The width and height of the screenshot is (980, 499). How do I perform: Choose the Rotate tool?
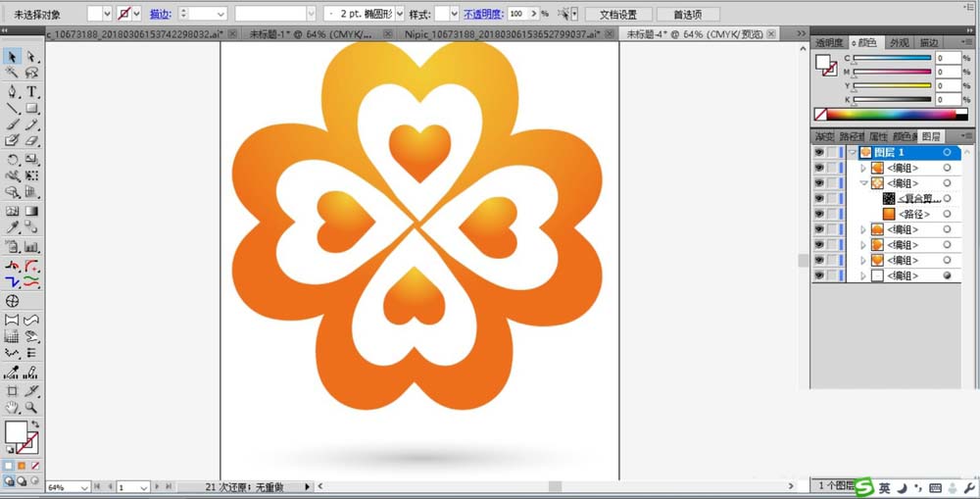click(x=12, y=160)
